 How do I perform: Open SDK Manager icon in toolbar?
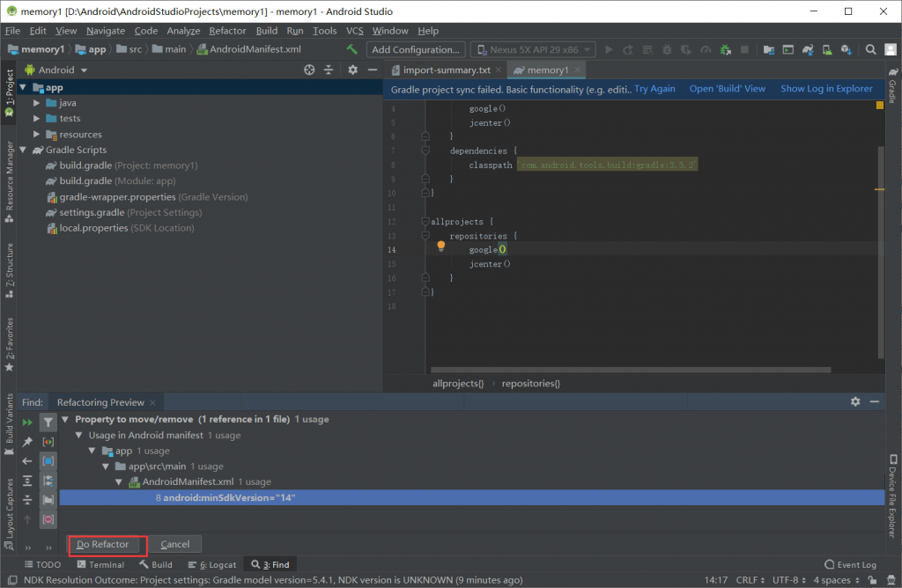pos(846,50)
